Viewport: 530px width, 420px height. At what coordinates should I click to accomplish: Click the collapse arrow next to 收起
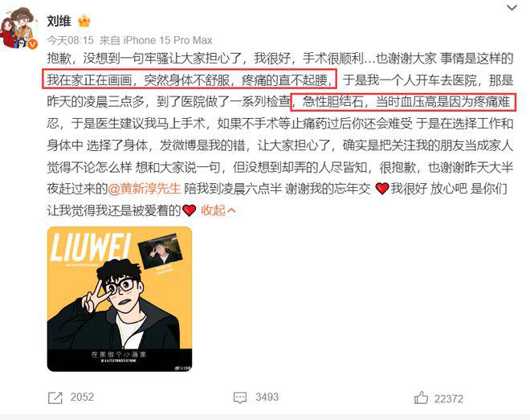click(231, 211)
